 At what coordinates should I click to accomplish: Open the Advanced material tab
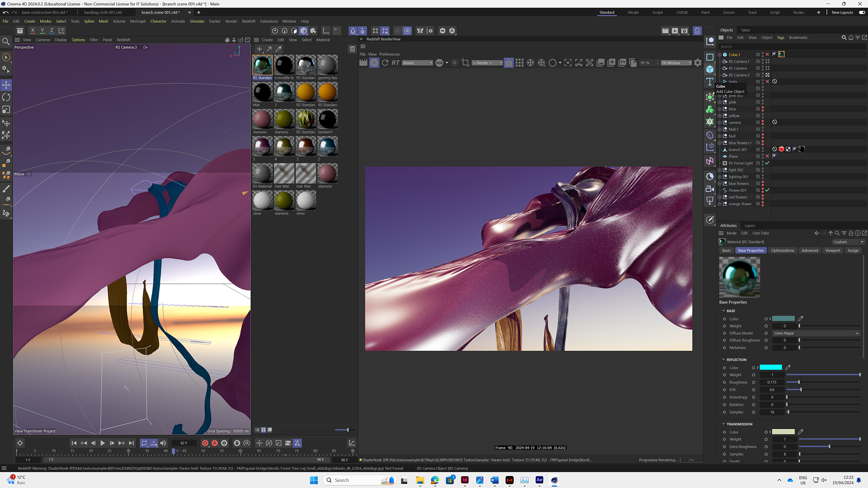[x=810, y=250]
